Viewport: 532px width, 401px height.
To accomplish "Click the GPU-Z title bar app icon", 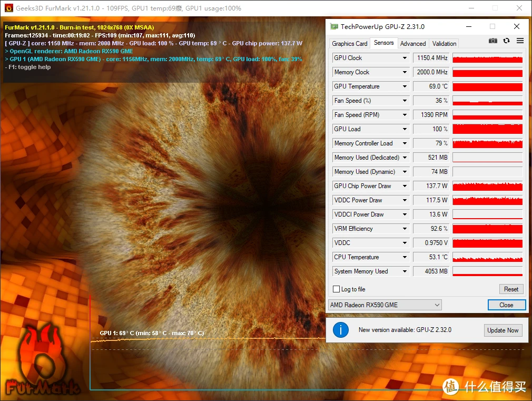I will click(x=334, y=26).
